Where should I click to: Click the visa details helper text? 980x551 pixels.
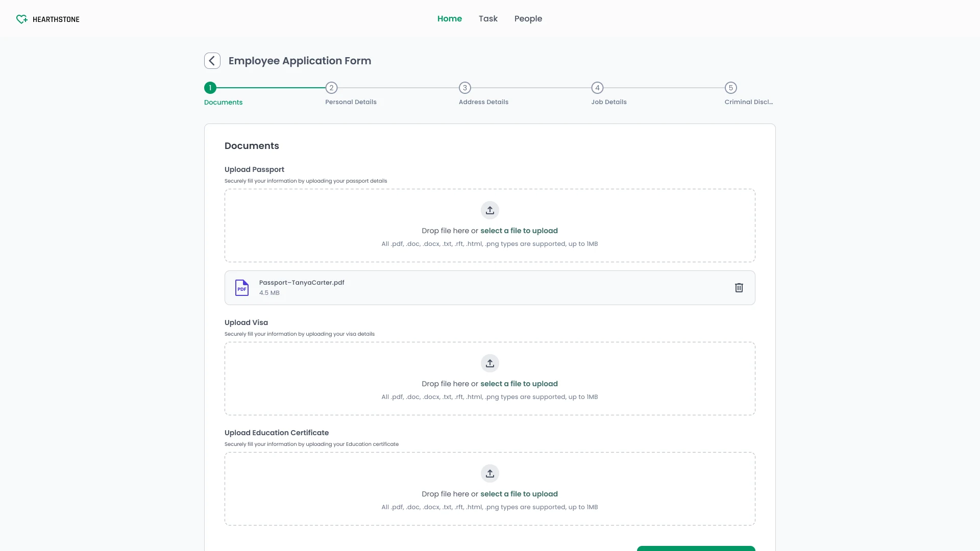(300, 334)
